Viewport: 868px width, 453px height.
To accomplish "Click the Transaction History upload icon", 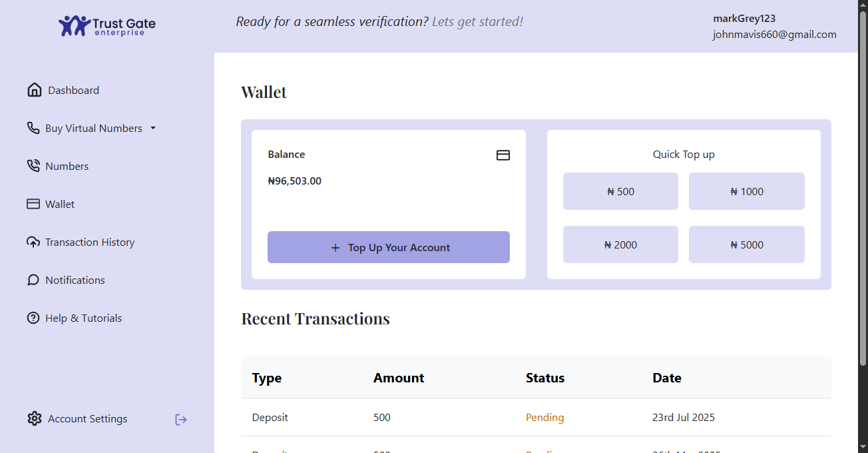I will coord(33,242).
